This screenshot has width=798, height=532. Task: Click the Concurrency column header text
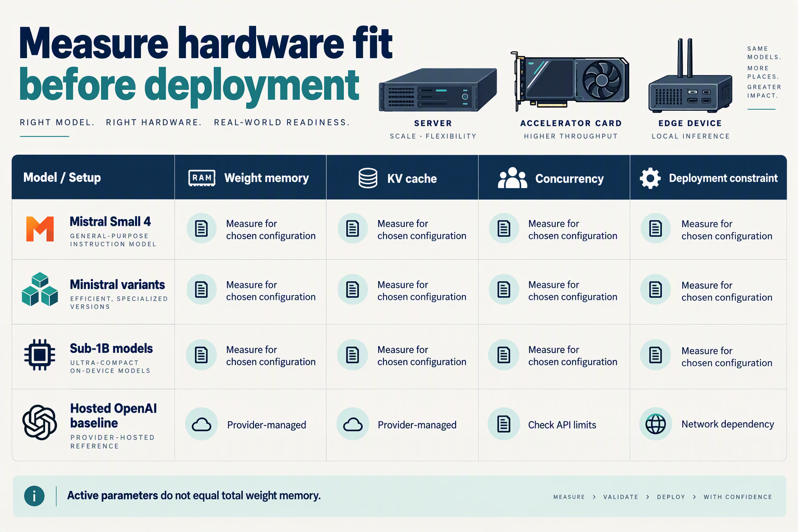pyautogui.click(x=569, y=179)
